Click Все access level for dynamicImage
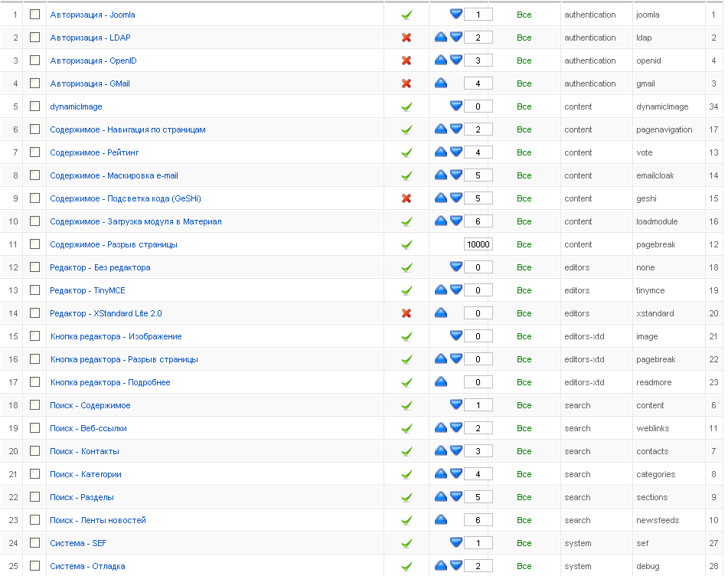The width and height of the screenshot is (728, 576). pyautogui.click(x=524, y=106)
